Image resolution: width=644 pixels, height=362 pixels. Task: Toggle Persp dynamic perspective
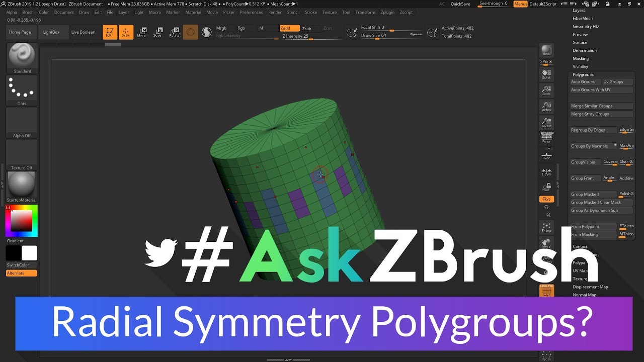pyautogui.click(x=546, y=138)
